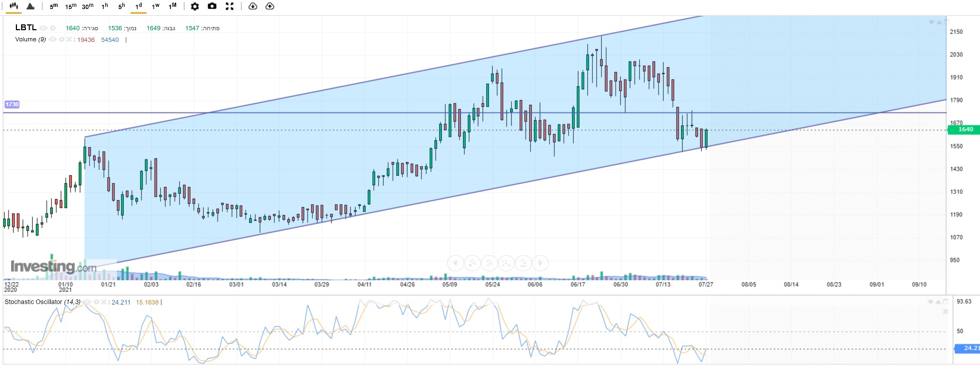The image size is (980, 365).
Task: Maximize the Stochastic pane square icon
Action: [947, 302]
